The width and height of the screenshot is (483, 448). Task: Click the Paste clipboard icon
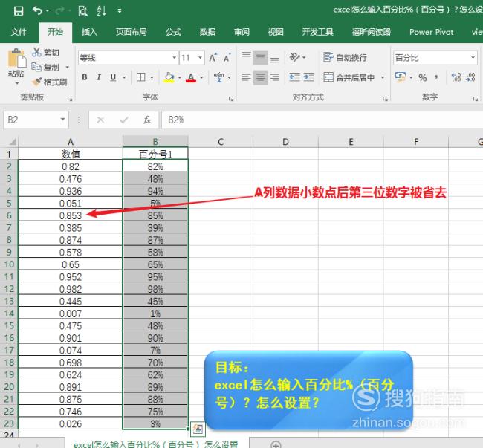(x=16, y=58)
